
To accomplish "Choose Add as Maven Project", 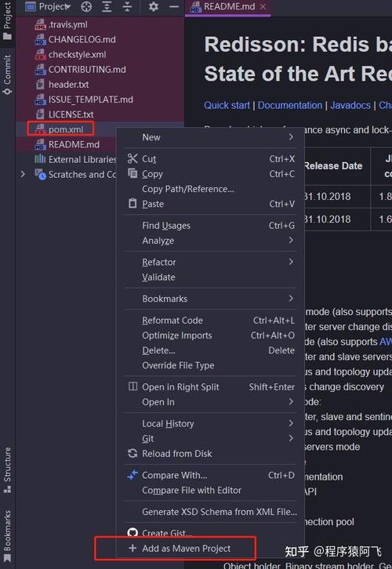I will pos(211,549).
